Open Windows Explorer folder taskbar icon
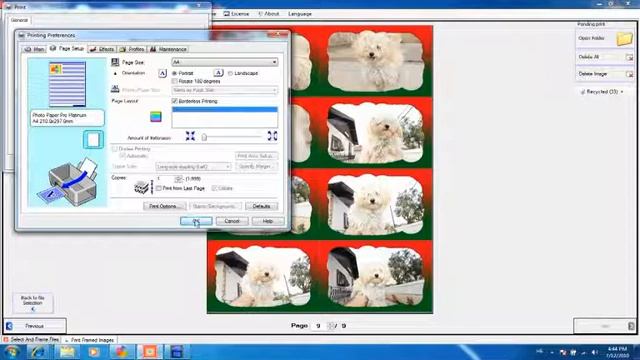The width and height of the screenshot is (640, 360). click(67, 352)
